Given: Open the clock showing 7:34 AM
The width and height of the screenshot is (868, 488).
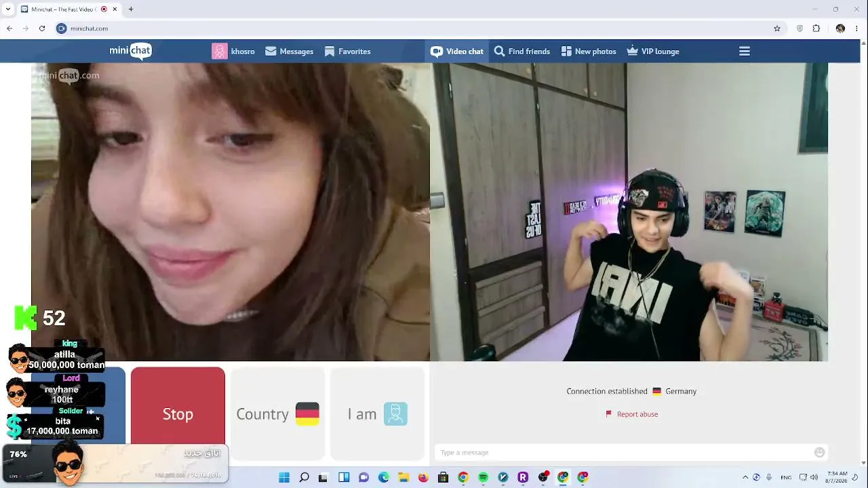Looking at the screenshot, I should pyautogui.click(x=837, y=477).
